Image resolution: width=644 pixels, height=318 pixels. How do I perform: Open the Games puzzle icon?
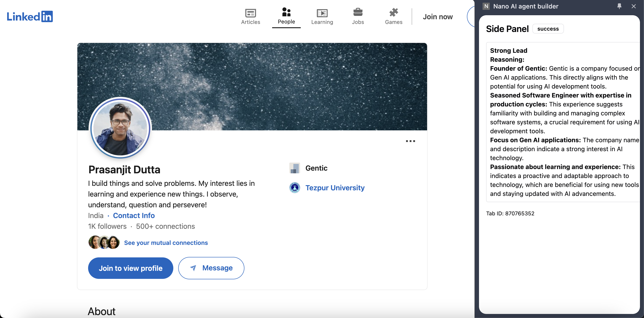[x=394, y=12]
